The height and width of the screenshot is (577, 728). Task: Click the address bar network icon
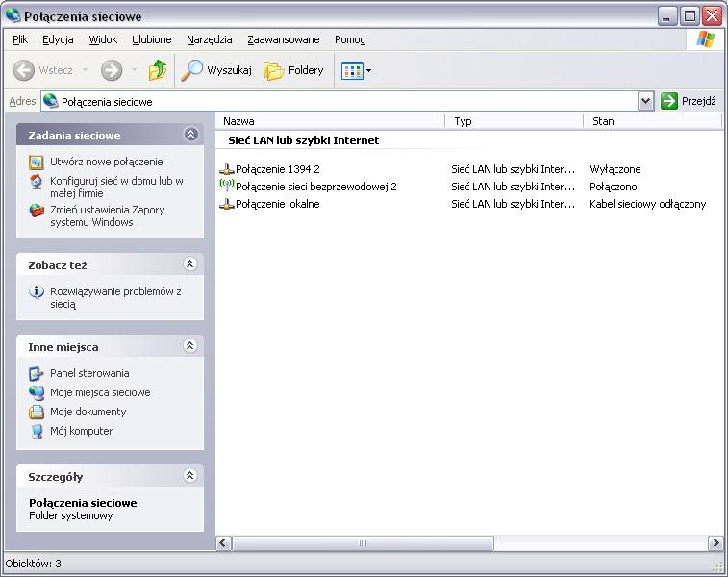coord(51,101)
